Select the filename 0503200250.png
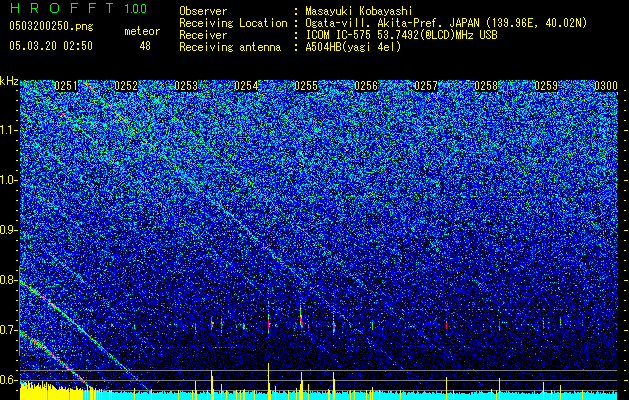 (51, 26)
